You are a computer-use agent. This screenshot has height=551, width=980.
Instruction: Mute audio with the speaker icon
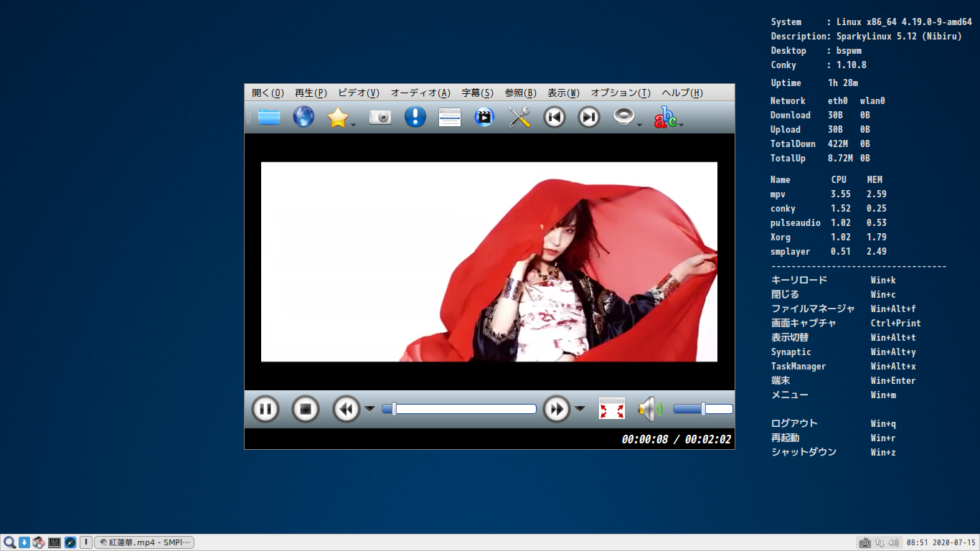tap(651, 409)
